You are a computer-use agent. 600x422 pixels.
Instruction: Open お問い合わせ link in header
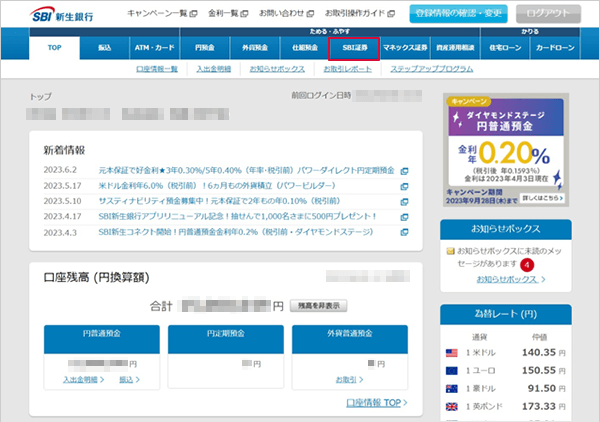281,13
